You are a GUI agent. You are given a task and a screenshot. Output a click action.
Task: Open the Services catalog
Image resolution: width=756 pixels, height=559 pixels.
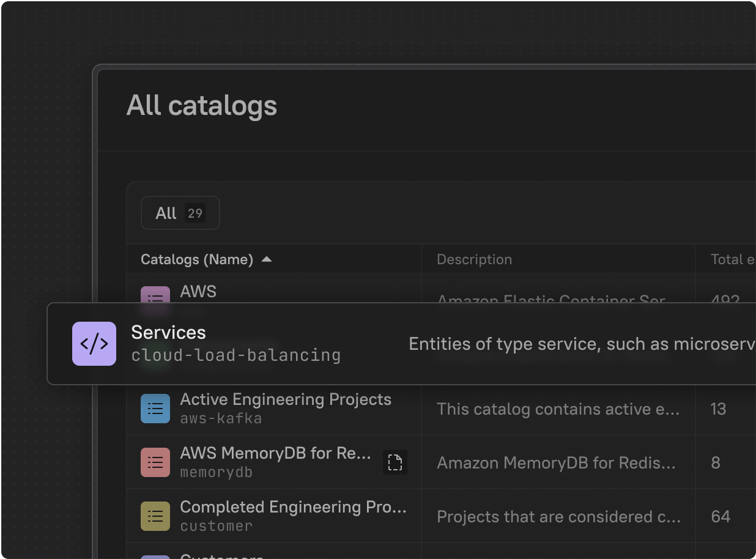pyautogui.click(x=169, y=333)
